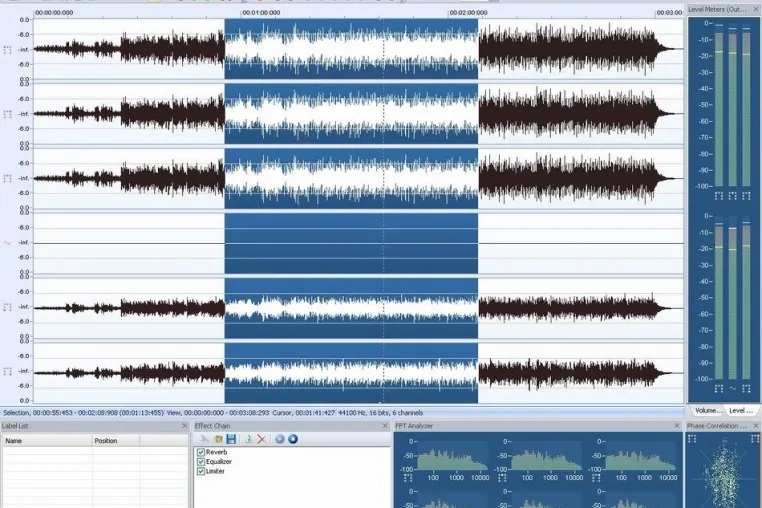Click channel icon below third FFT Analyzer graph
This screenshot has height=508, width=762.
(596, 478)
